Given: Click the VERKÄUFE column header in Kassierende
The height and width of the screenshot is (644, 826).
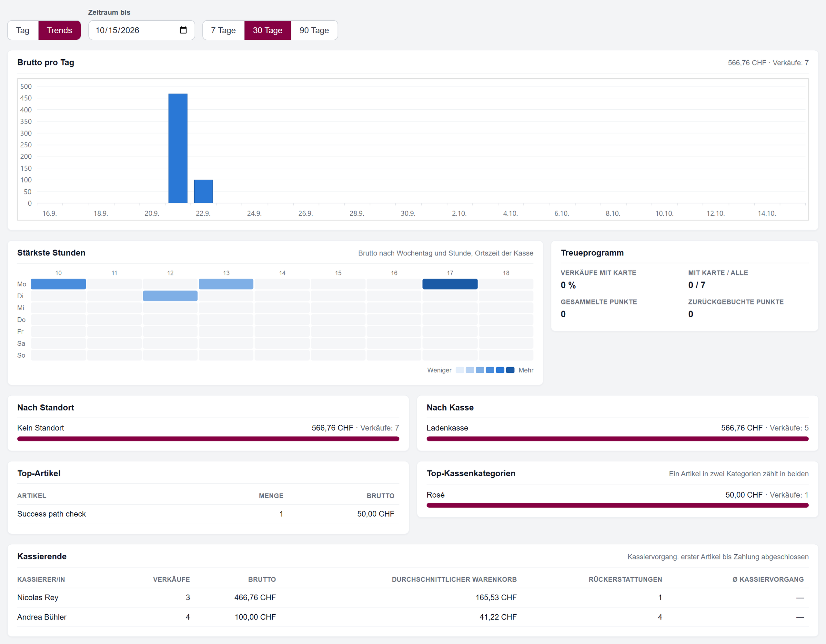Looking at the screenshot, I should [171, 580].
